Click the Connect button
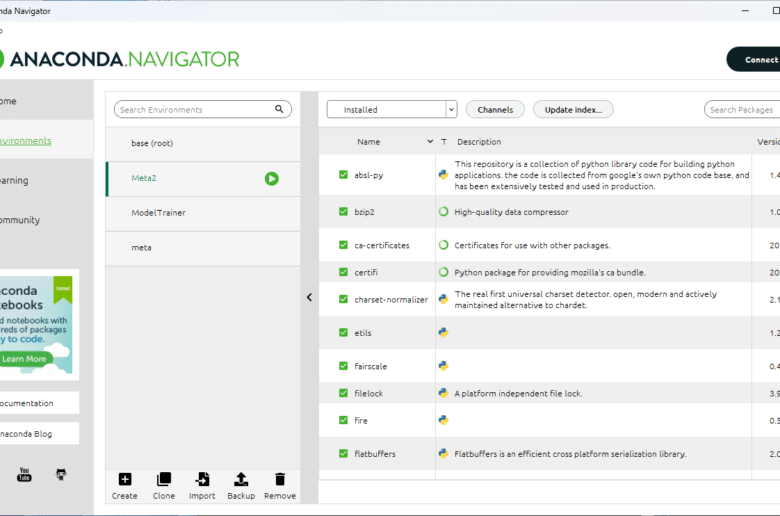 753,60
